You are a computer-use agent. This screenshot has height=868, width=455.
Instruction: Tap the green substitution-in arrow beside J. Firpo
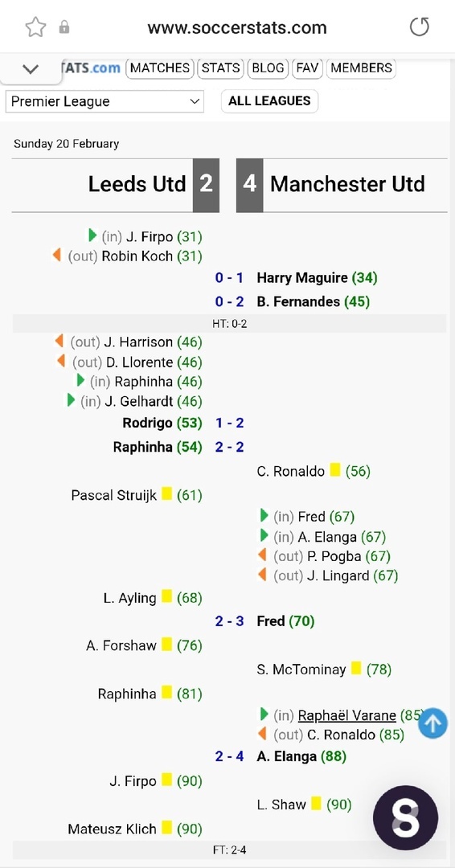tap(93, 235)
